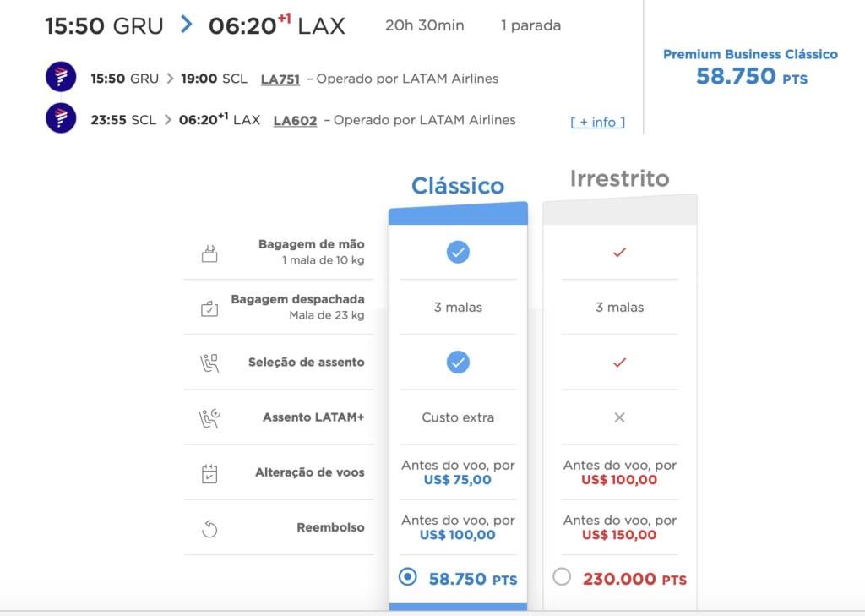This screenshot has width=865, height=616.
Task: Click the Reembolso refund arrow icon
Action: click(x=209, y=529)
